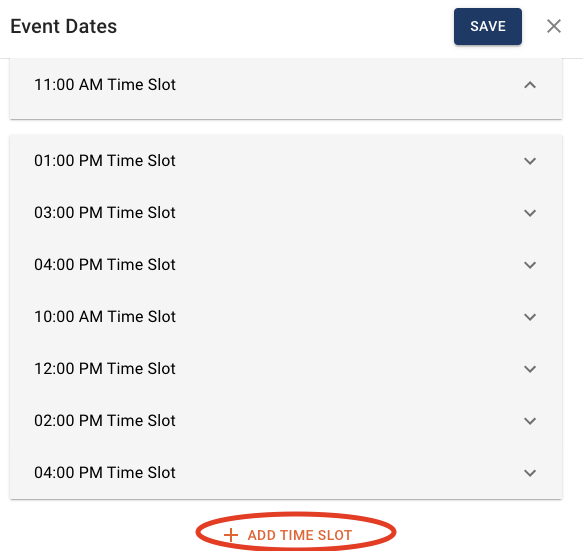
Task: Click the chevron of the 04:00 PM slot below 03:00 PM
Action: coord(530,265)
